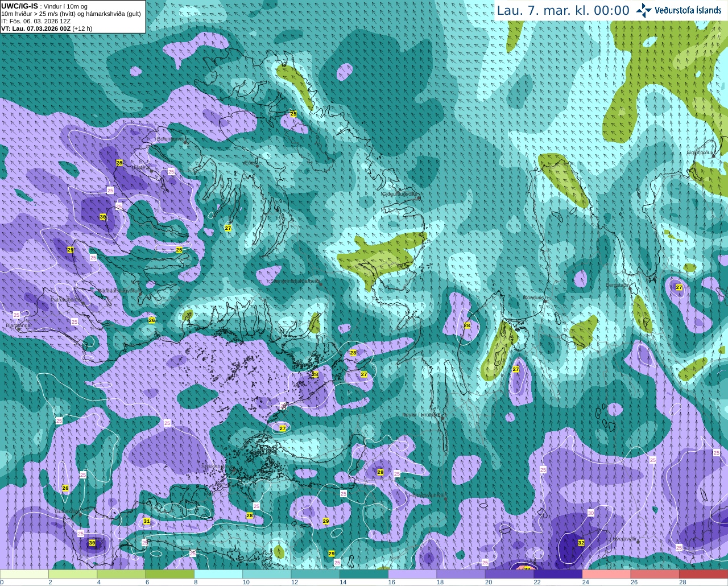This screenshot has height=586, width=728.
Task: Select the 14–16 m/s legend swatch
Action: [x=364, y=574]
